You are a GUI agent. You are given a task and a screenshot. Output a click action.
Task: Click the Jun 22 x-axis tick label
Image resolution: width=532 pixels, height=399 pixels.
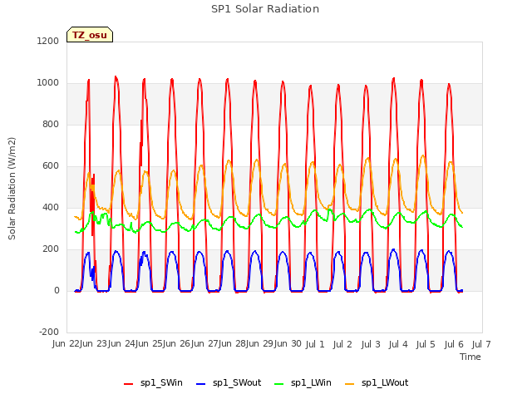pos(66,344)
